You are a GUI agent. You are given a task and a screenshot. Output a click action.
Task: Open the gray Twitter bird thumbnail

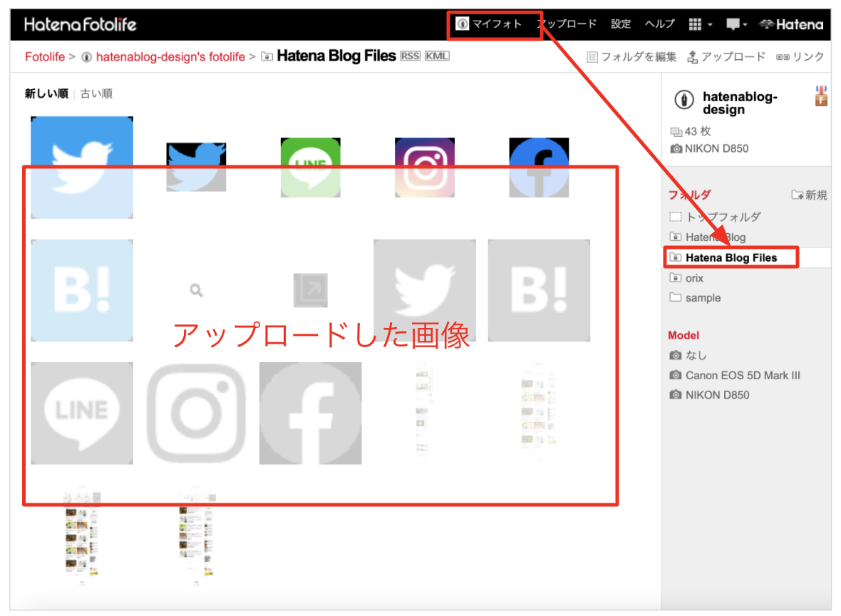point(425,290)
